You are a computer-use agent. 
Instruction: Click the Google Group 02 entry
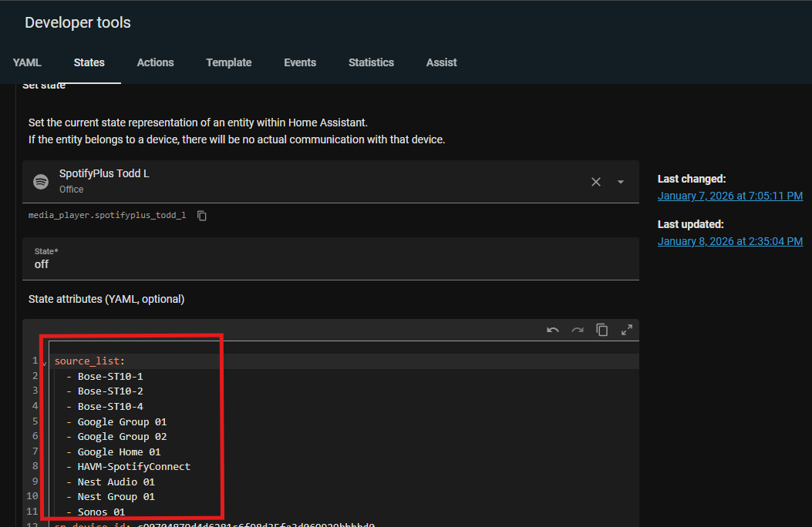click(x=122, y=437)
